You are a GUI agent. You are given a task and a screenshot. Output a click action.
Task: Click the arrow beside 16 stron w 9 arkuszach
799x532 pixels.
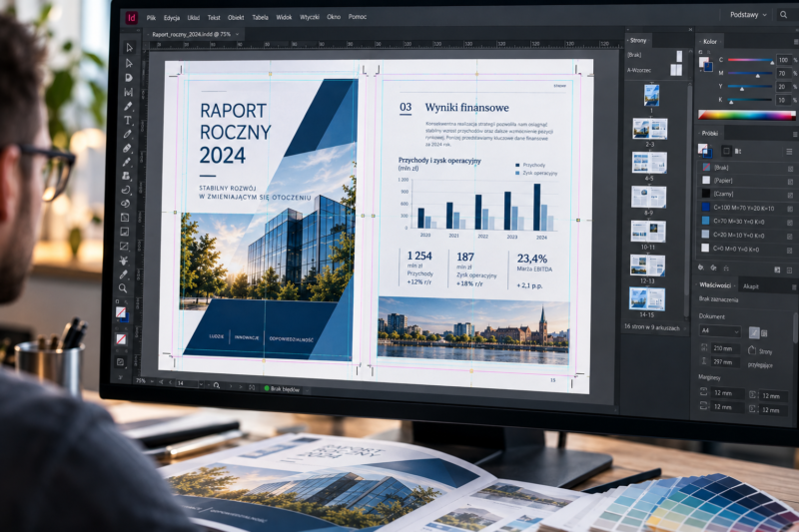point(685,328)
